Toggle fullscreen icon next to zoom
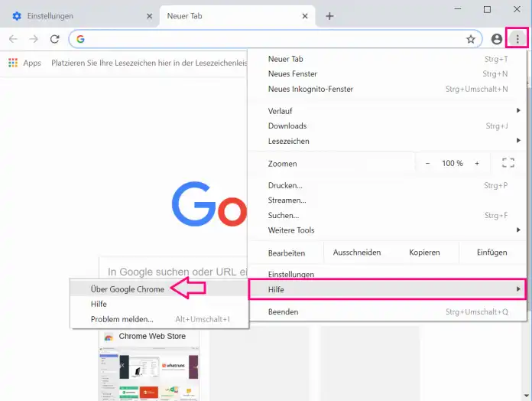 (x=508, y=163)
